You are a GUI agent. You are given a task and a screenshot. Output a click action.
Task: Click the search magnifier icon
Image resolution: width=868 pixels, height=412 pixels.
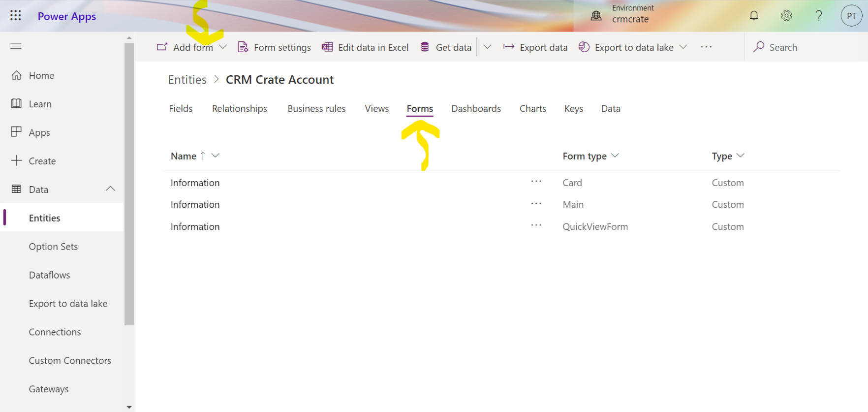(759, 47)
